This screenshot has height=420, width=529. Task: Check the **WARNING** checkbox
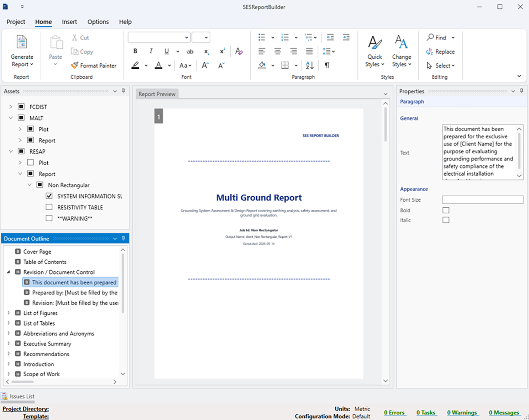click(x=49, y=218)
